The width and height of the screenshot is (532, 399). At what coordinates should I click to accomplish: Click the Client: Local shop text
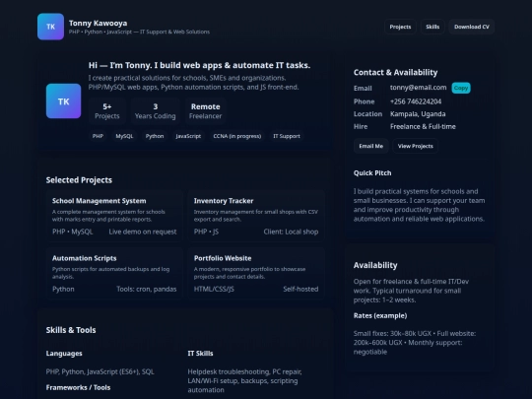coord(291,232)
